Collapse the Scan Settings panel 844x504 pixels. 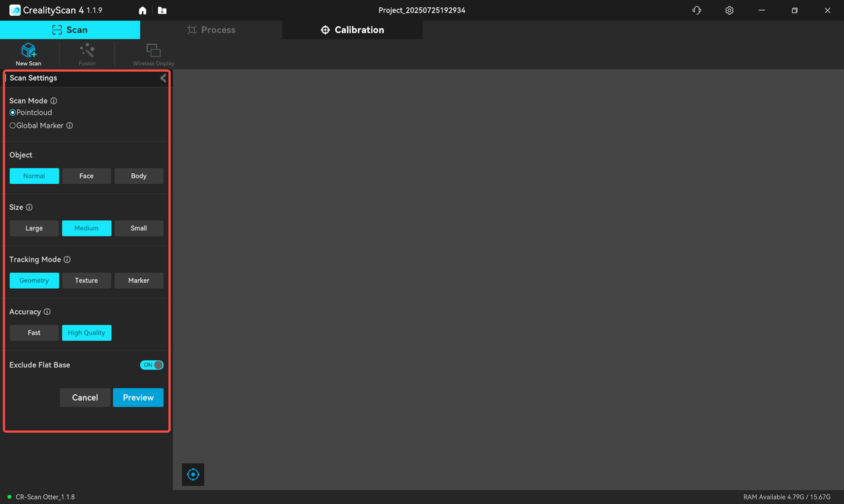163,78
